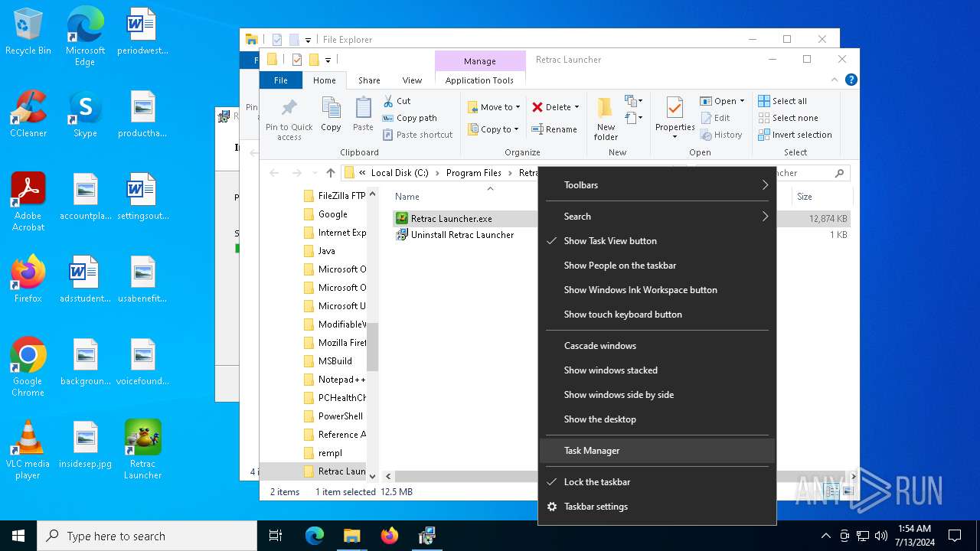The image size is (980, 551).
Task: Open Google Chrome desktop shortcut
Action: pos(28,367)
